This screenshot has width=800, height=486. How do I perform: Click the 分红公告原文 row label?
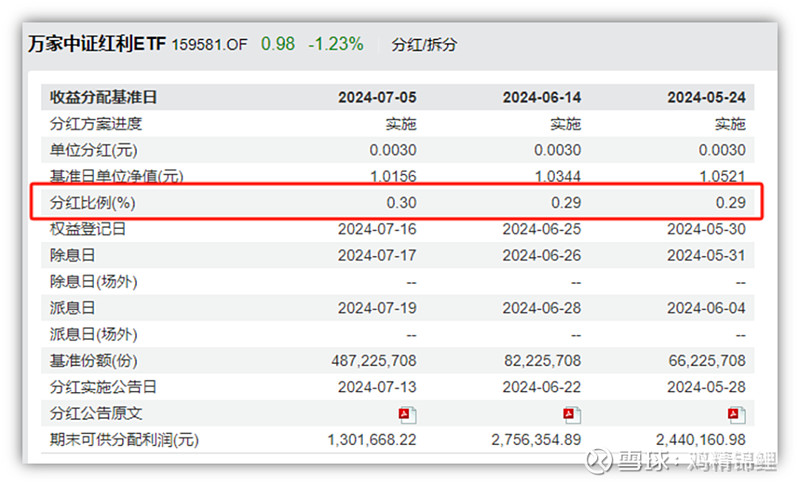[x=95, y=414]
